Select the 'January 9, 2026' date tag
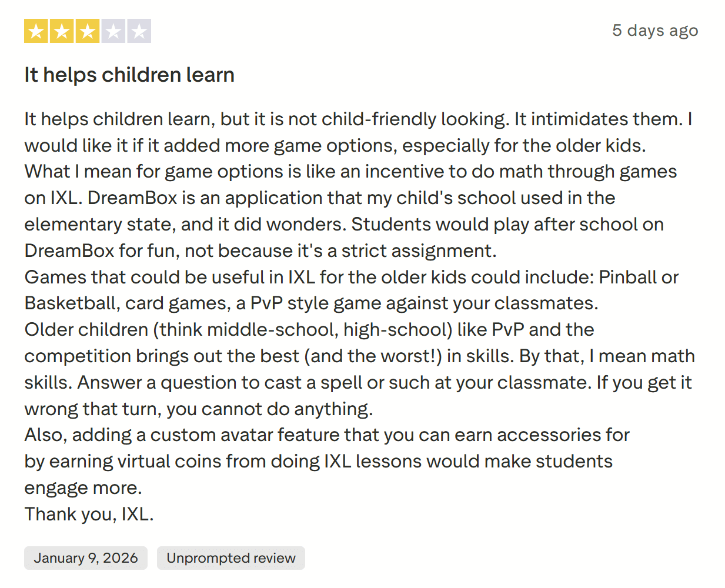The height and width of the screenshot is (588, 725). point(85,557)
